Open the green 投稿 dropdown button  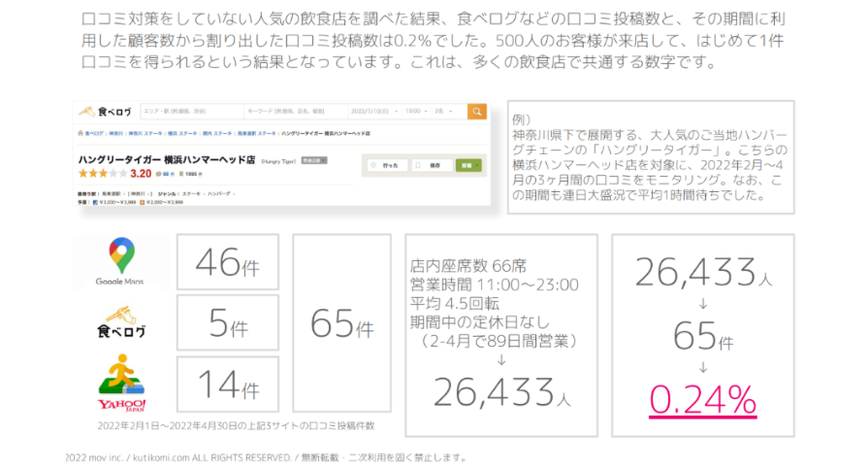pos(468,165)
